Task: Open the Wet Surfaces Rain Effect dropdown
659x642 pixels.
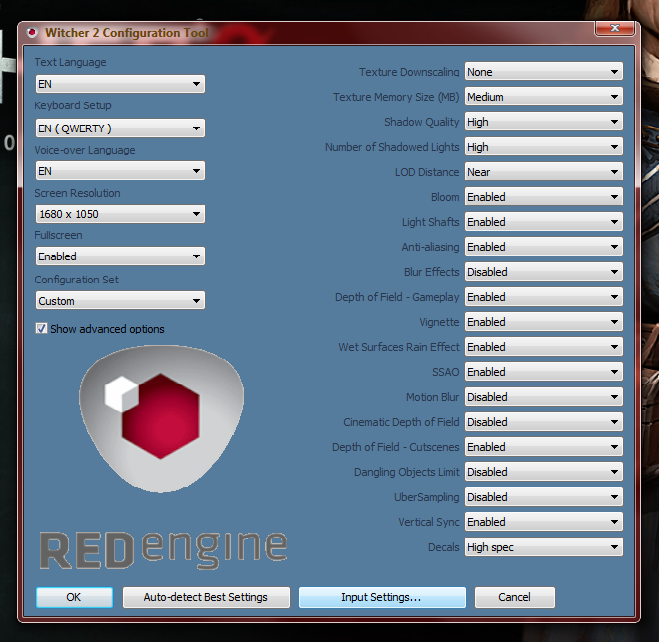Action: [544, 347]
